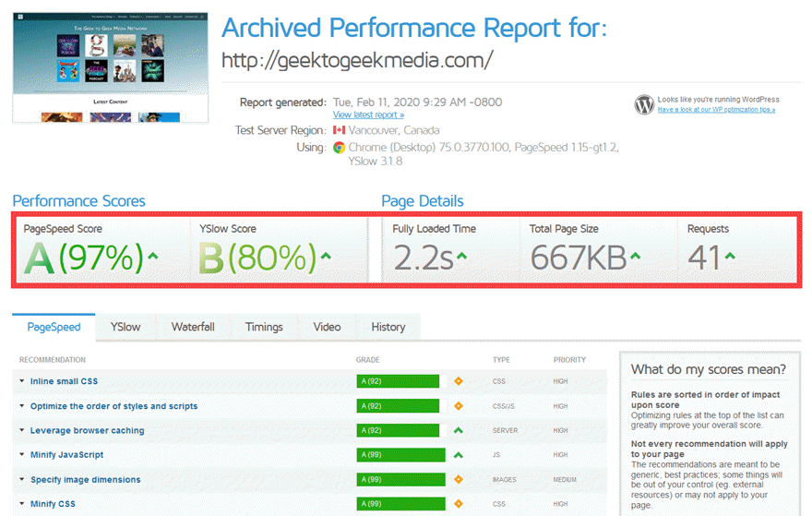812x516 pixels.
Task: Go to the History tab
Action: pyautogui.click(x=388, y=327)
